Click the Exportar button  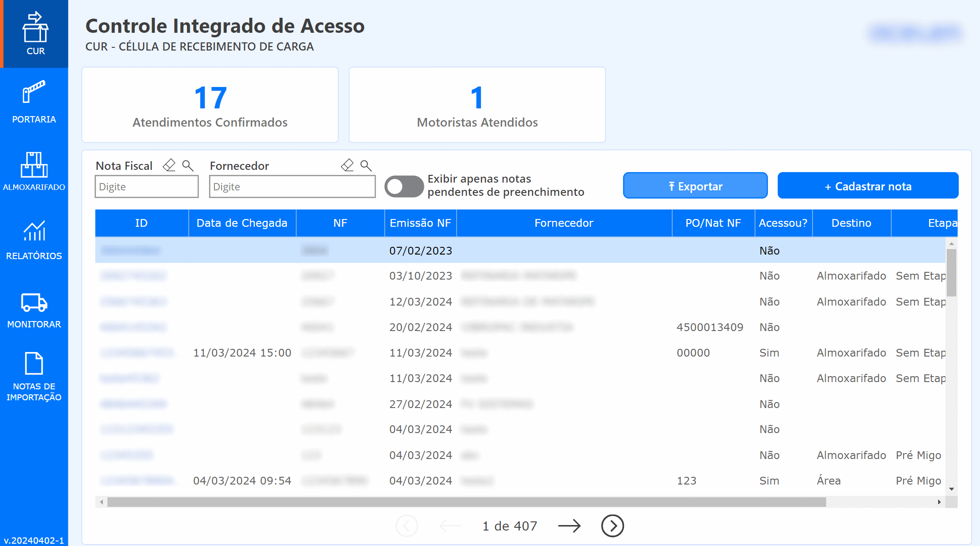click(x=695, y=186)
